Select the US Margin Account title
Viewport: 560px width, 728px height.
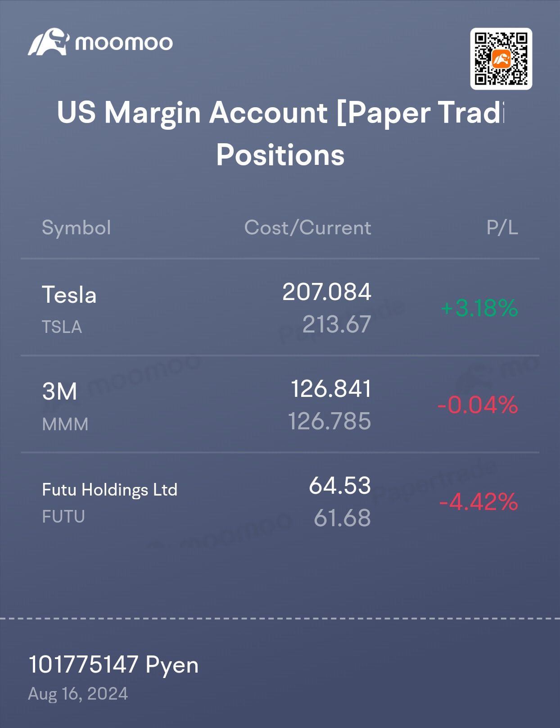click(280, 112)
